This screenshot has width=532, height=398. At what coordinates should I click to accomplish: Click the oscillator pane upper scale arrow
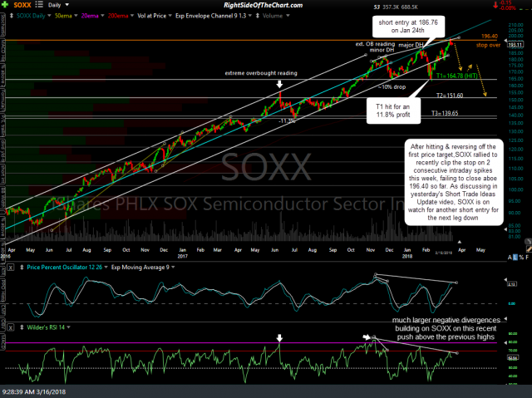pyautogui.click(x=505, y=280)
